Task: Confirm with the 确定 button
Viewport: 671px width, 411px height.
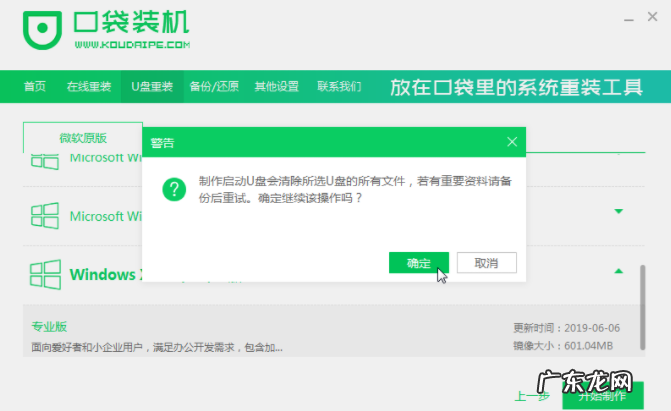Action: pos(419,262)
